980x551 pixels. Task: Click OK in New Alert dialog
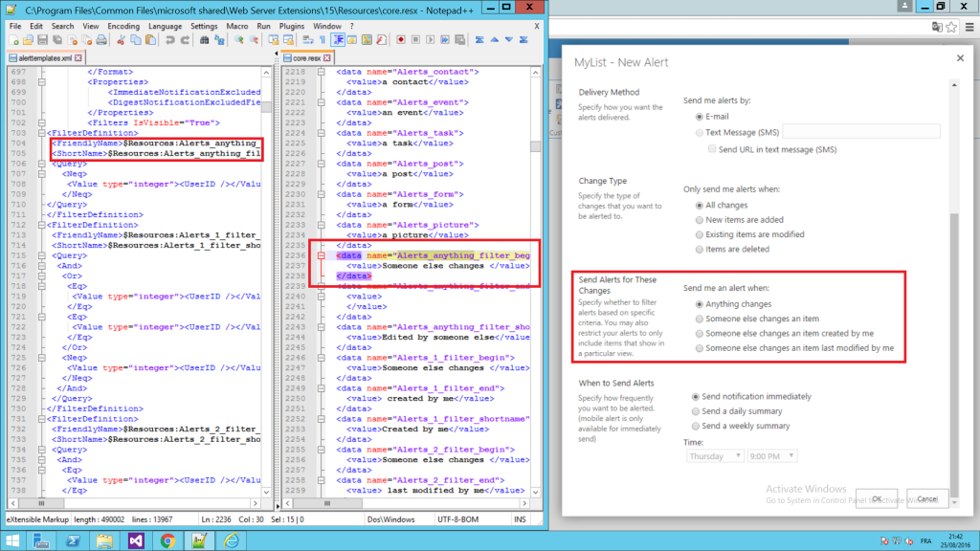[877, 498]
